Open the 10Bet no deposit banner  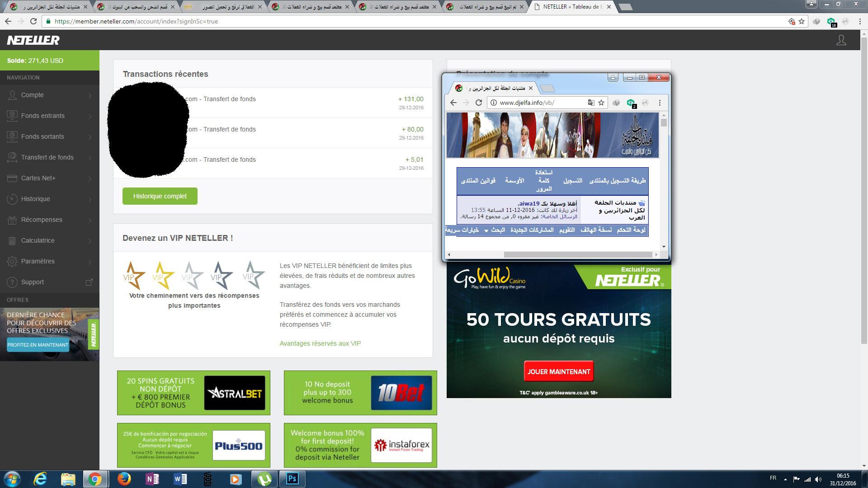pyautogui.click(x=360, y=393)
